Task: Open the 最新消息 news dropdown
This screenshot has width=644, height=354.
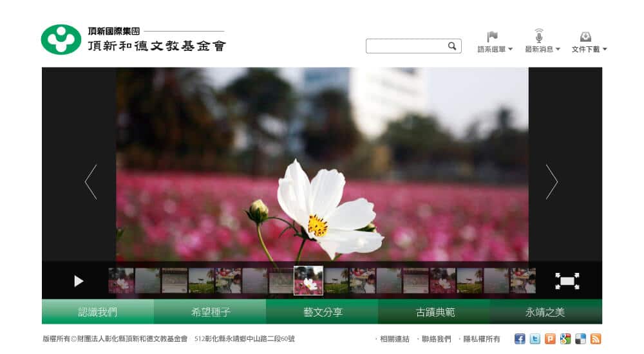Action: point(542,49)
